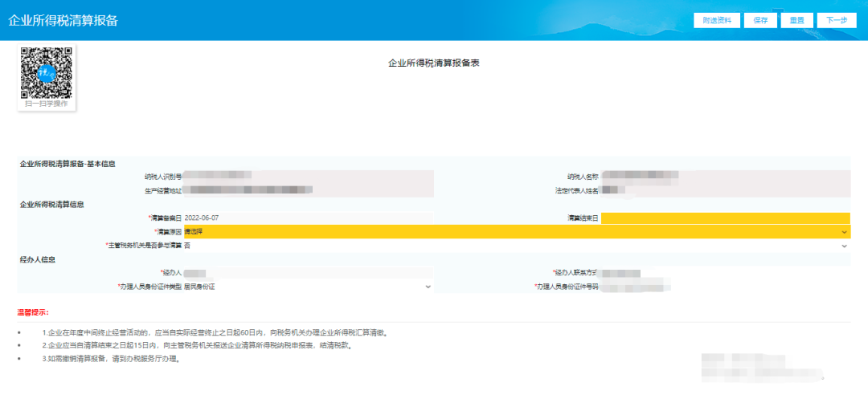Save the form with 保存
This screenshot has width=868, height=403.
760,20
